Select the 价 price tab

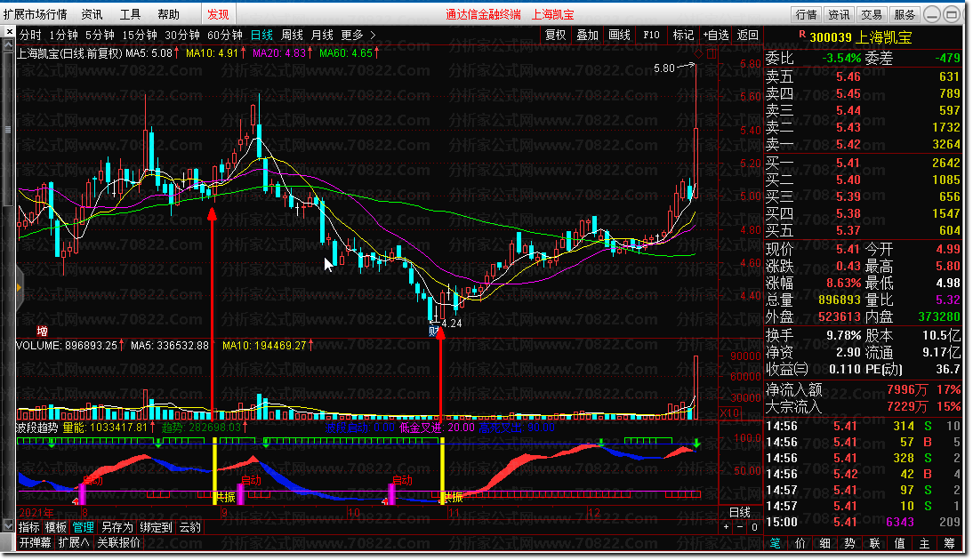point(800,543)
